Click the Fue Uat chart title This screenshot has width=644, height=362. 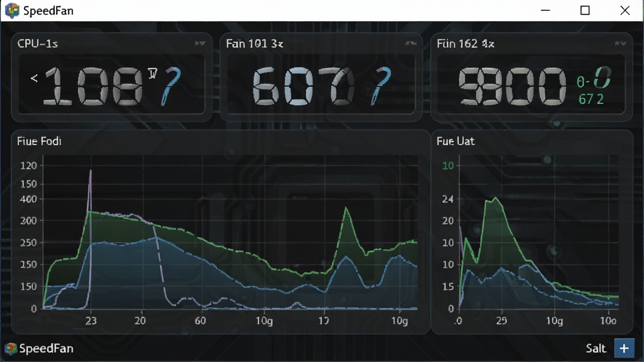[455, 141]
